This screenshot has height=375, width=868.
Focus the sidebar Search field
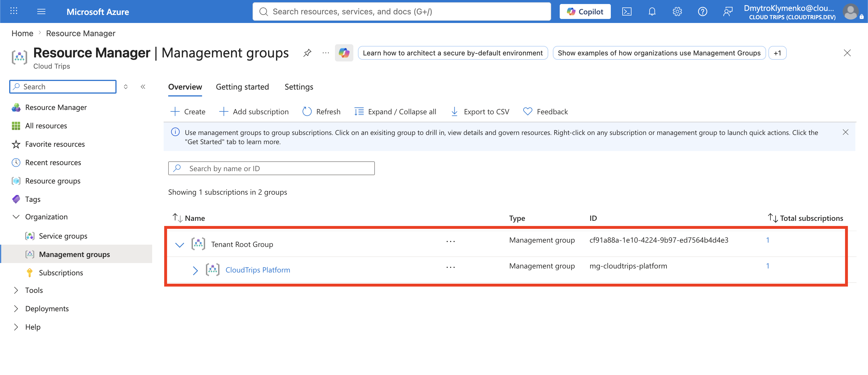click(x=63, y=87)
